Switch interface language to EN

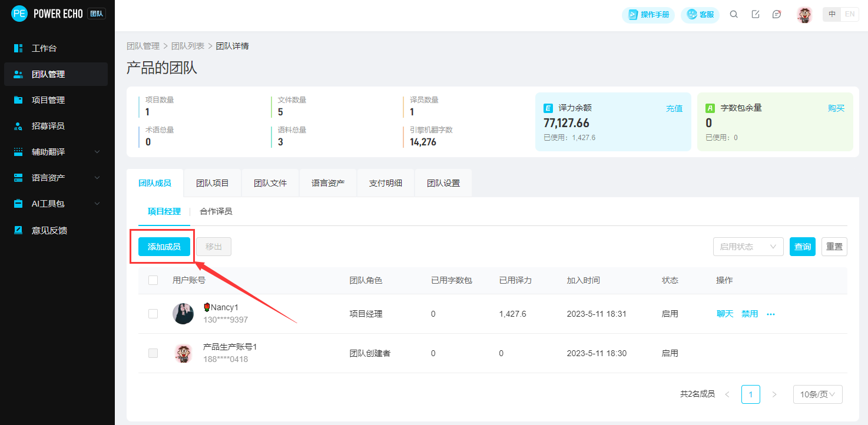tap(850, 15)
